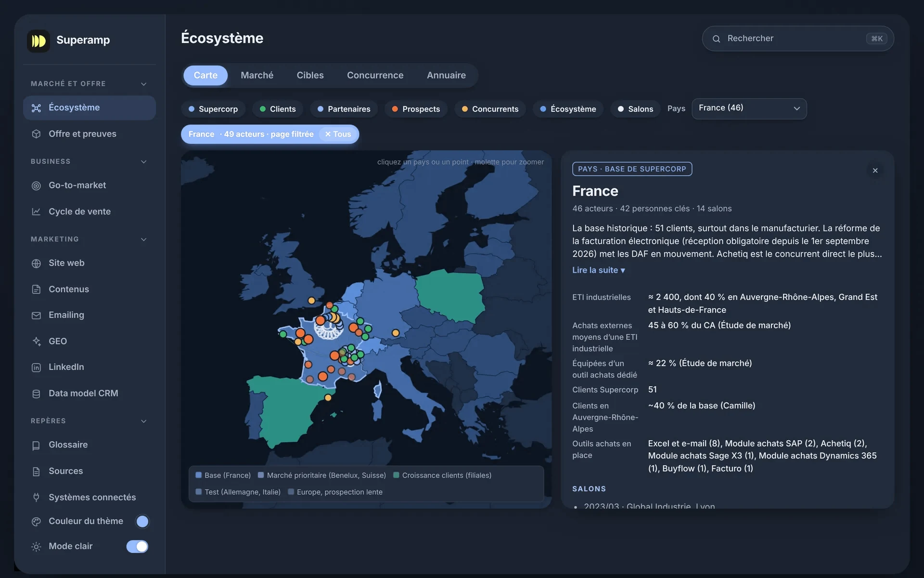
Task: Click the Emailing envelope icon
Action: (36, 315)
